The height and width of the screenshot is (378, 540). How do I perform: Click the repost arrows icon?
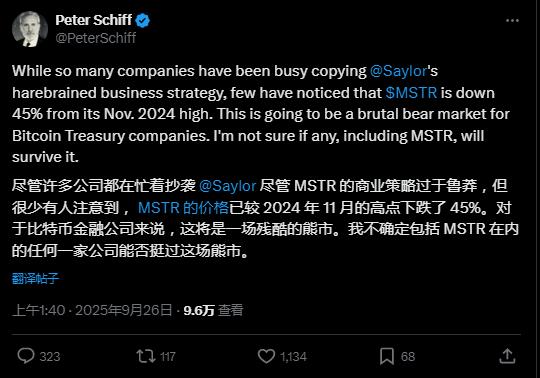pyautogui.click(x=146, y=356)
